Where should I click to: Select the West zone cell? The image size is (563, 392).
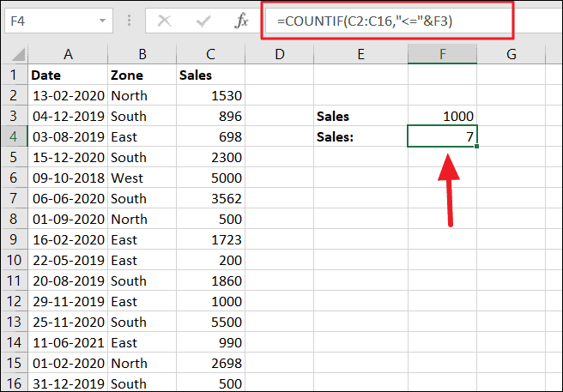coord(141,178)
